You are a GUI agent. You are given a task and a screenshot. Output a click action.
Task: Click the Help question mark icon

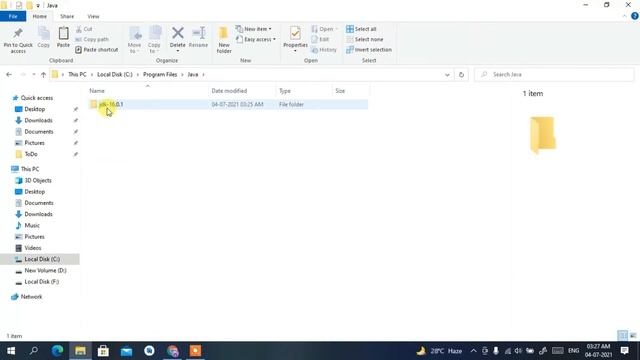coord(635,16)
